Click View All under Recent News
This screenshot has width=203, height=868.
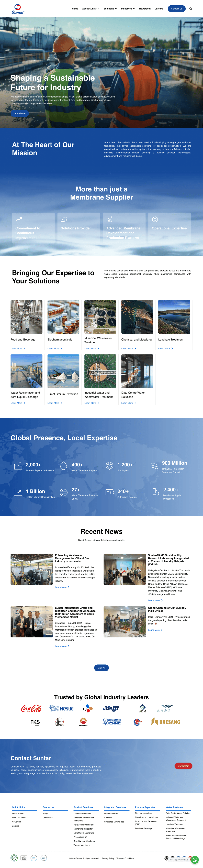(x=101, y=668)
